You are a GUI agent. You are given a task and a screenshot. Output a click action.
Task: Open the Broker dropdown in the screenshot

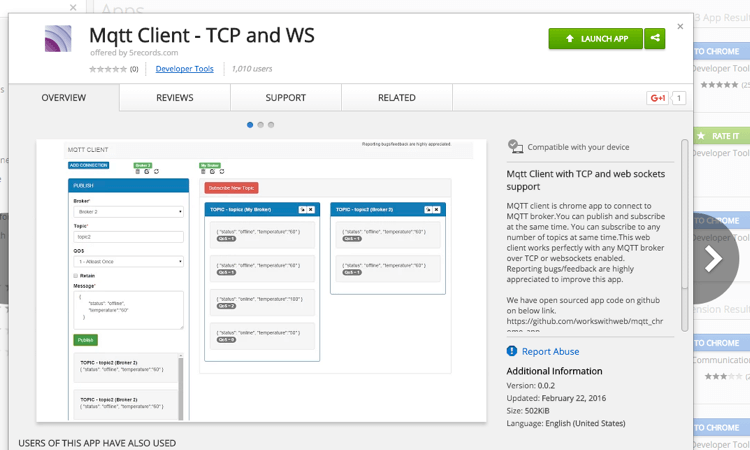(x=128, y=211)
